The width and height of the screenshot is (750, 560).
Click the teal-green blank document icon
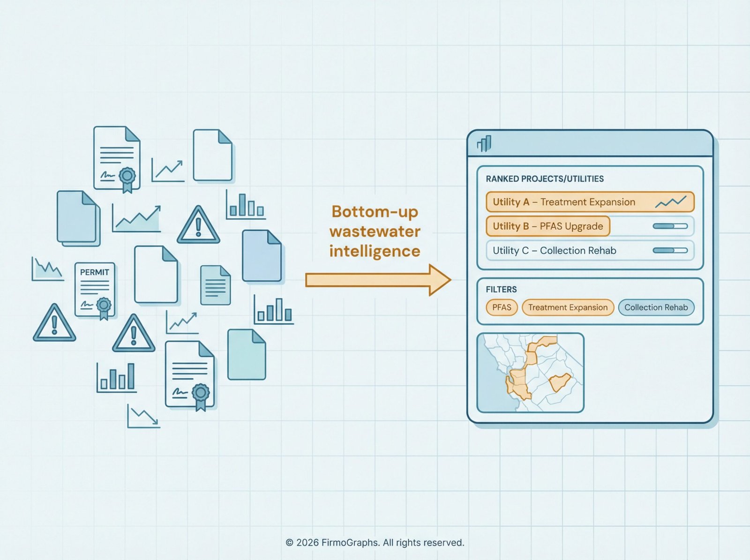pyautogui.click(x=247, y=354)
